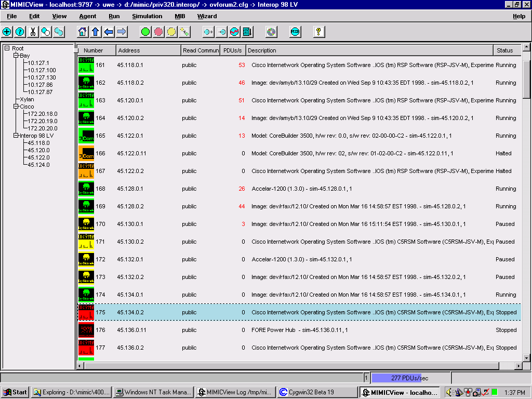Click the cyan question mark toolbar icon

20,32
